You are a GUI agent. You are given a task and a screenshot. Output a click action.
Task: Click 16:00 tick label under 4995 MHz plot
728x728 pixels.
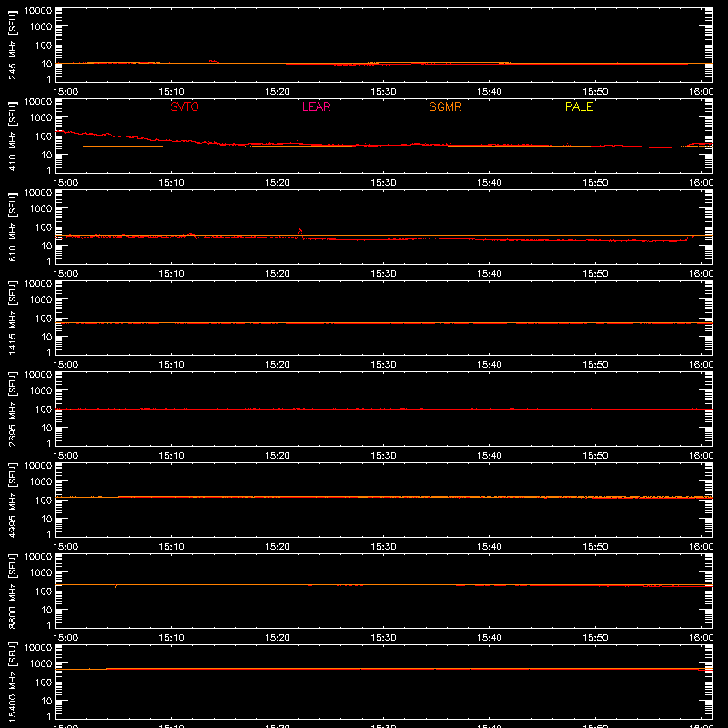[x=701, y=547]
